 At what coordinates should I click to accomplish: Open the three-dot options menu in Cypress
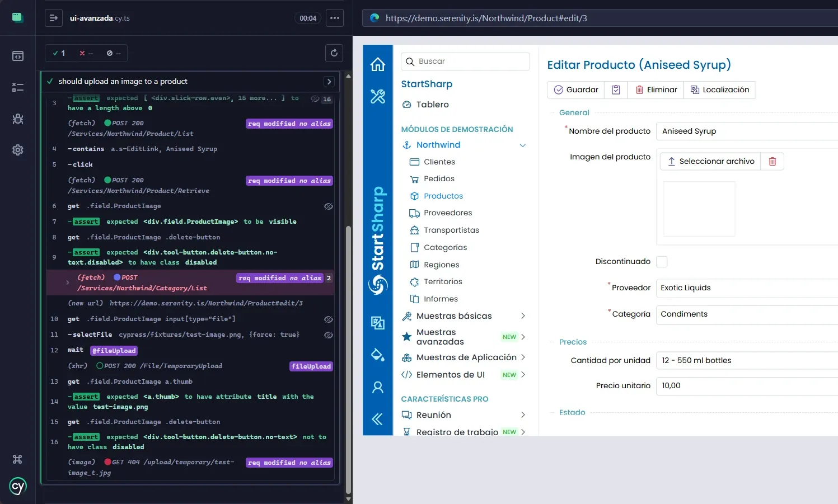tap(335, 18)
